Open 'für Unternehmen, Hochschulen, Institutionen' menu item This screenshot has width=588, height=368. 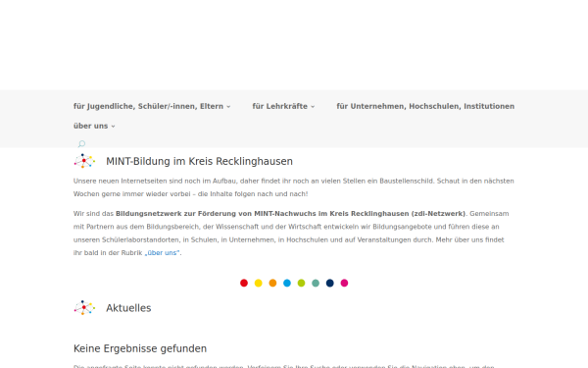tap(425, 106)
